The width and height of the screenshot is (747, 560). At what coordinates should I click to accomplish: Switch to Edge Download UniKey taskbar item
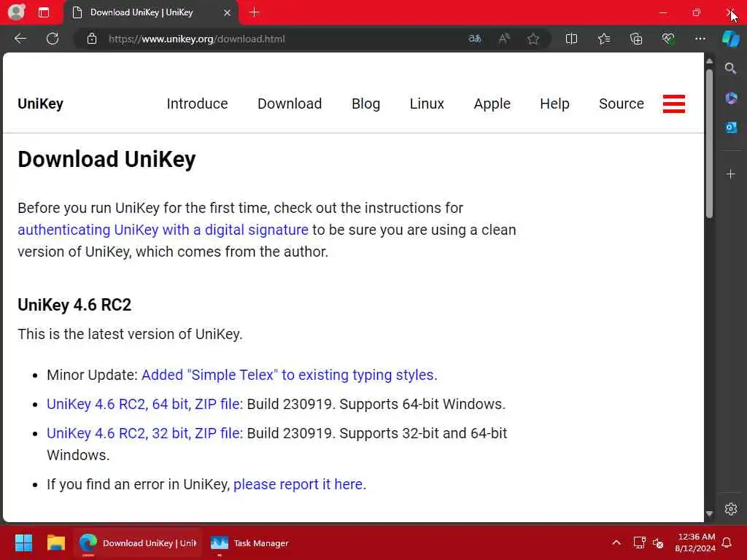tap(138, 542)
